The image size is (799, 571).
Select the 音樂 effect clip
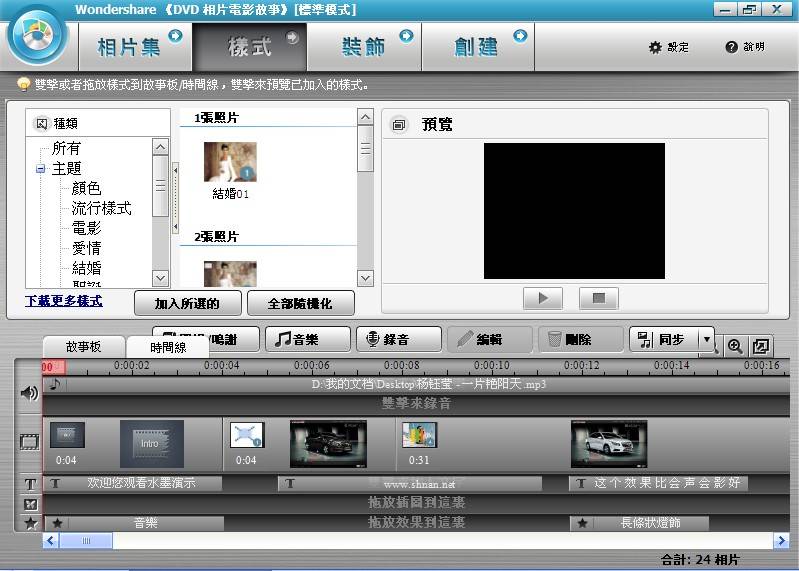pyautogui.click(x=135, y=523)
